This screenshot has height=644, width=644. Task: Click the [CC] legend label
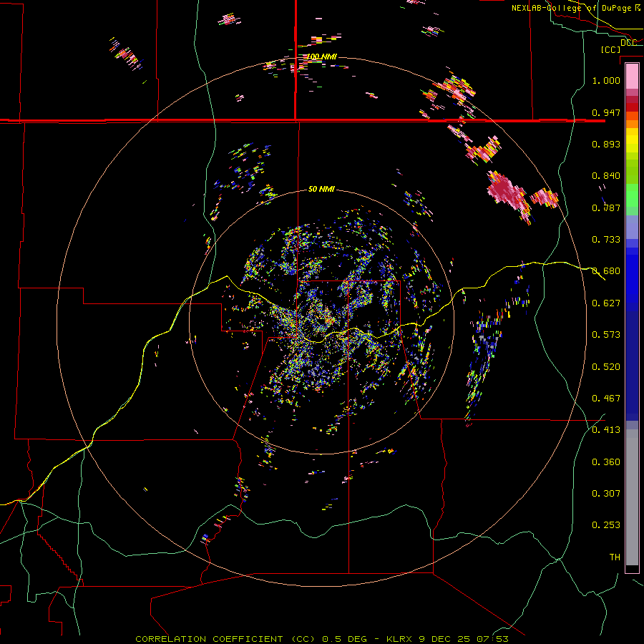pos(610,49)
